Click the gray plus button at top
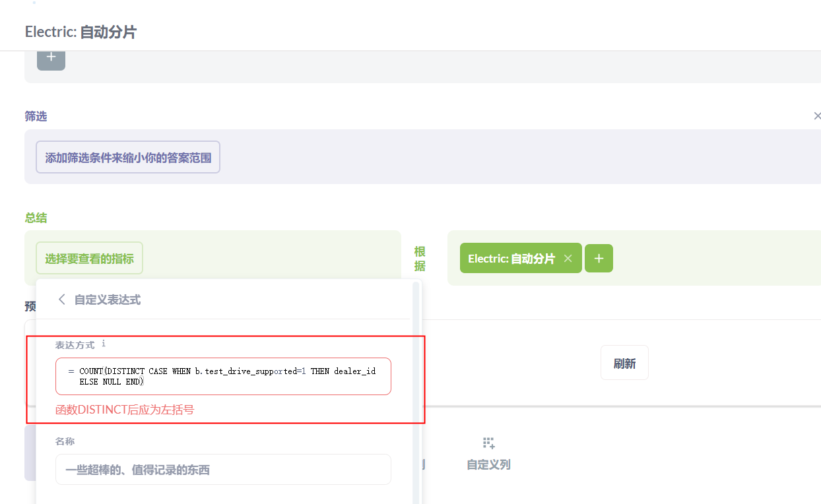The height and width of the screenshot is (504, 821). pos(51,59)
